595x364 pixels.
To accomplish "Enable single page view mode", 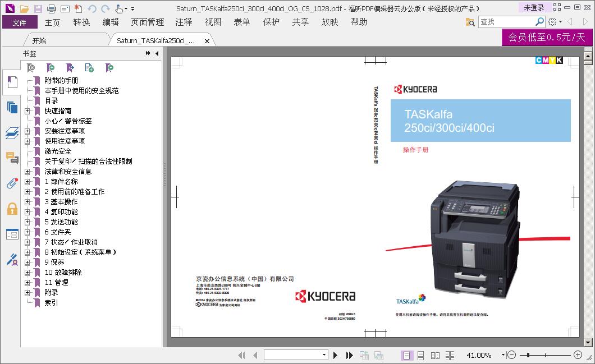I will pos(406,355).
